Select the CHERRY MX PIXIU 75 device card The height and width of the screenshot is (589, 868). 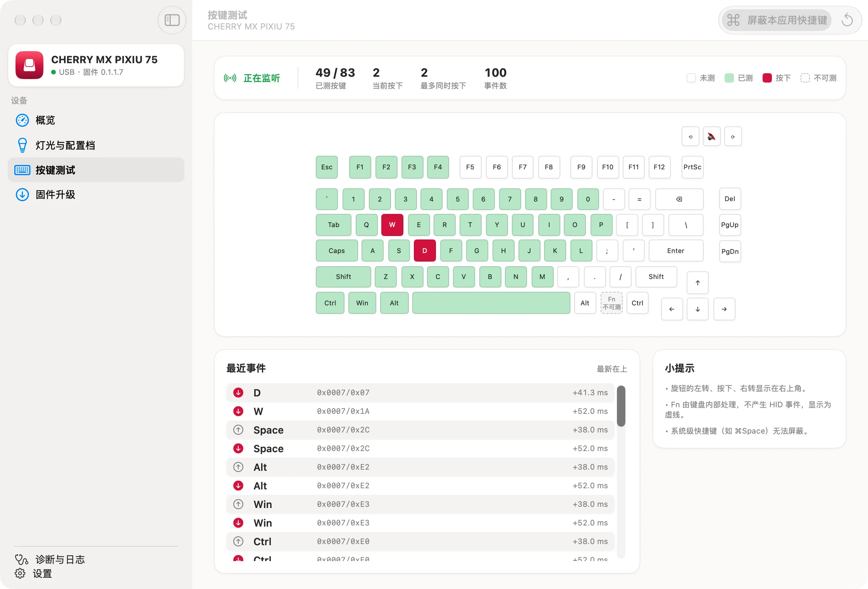[x=96, y=65]
